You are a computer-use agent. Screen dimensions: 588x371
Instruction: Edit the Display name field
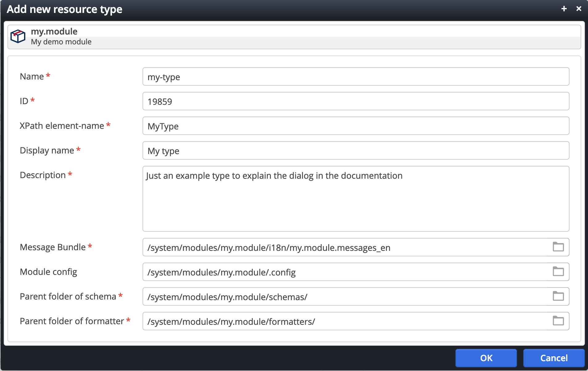tap(356, 150)
